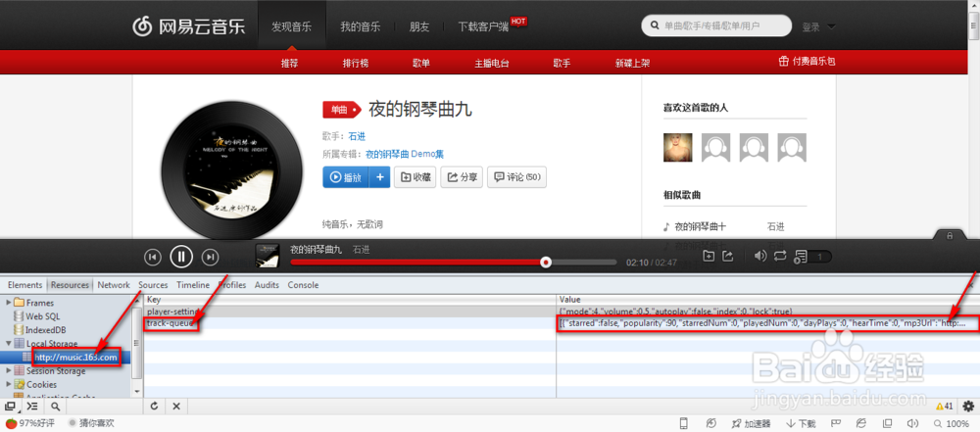Screen dimensions: 980x432
Task: Click the player bar collect-song icon
Action: click(709, 256)
